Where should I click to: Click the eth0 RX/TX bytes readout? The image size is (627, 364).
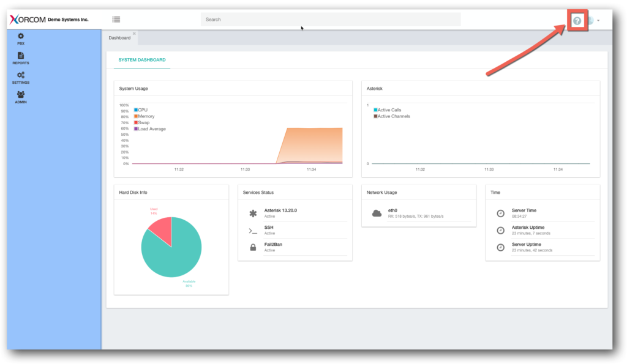(x=416, y=217)
